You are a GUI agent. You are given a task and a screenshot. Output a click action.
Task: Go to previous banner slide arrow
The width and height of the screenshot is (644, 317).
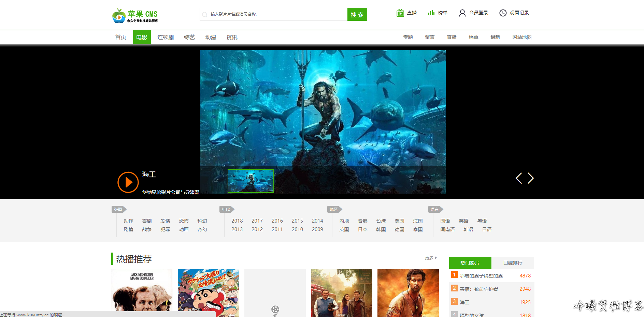(519, 178)
